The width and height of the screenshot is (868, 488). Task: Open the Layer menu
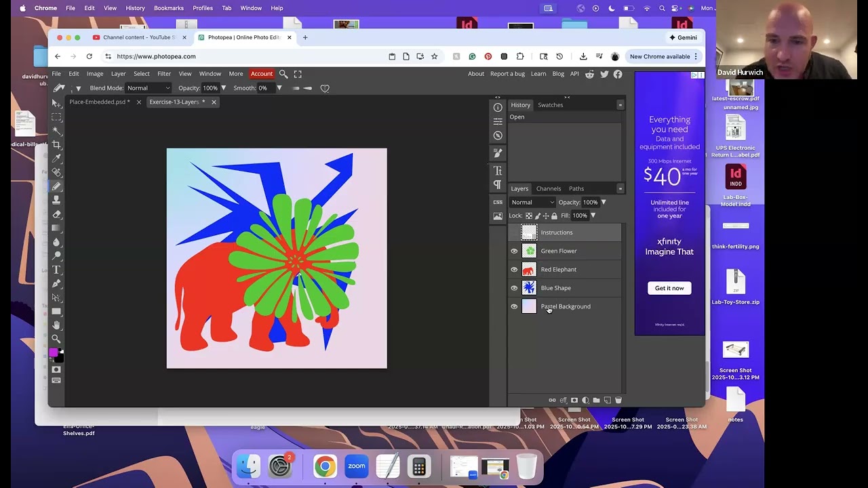[x=118, y=74]
